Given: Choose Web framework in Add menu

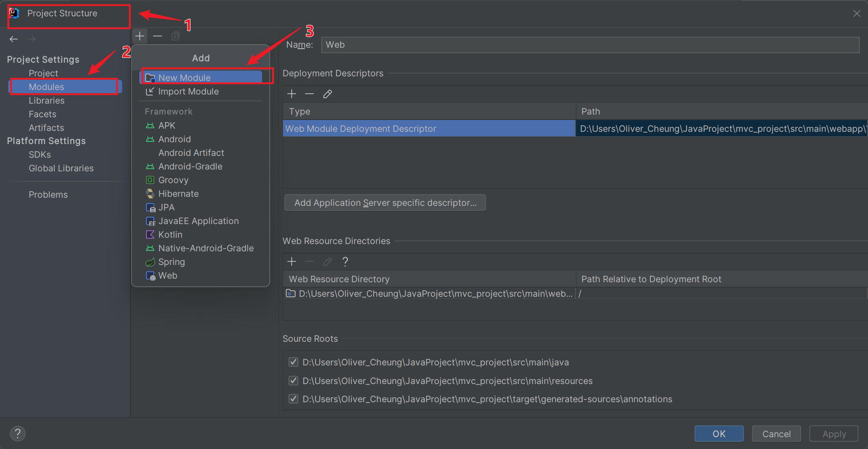Looking at the screenshot, I should coord(201,275).
